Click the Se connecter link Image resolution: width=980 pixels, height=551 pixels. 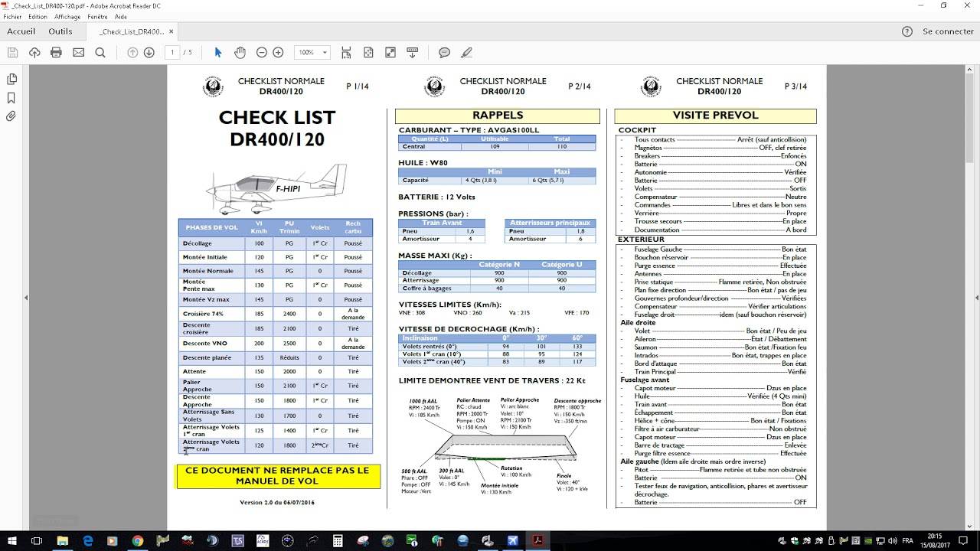(948, 31)
